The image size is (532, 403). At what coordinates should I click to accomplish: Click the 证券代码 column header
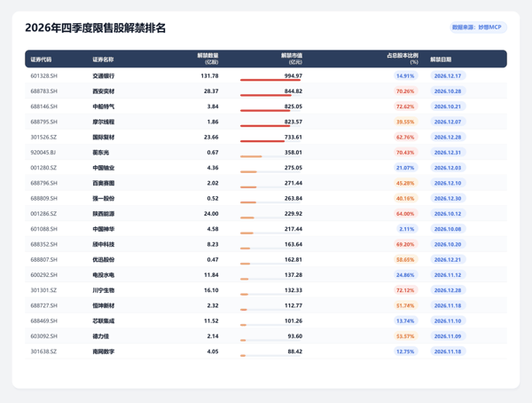41,59
